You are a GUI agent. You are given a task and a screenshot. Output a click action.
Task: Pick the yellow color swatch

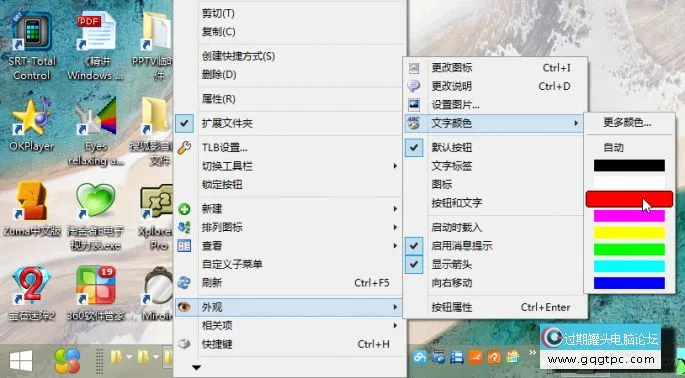pos(629,232)
